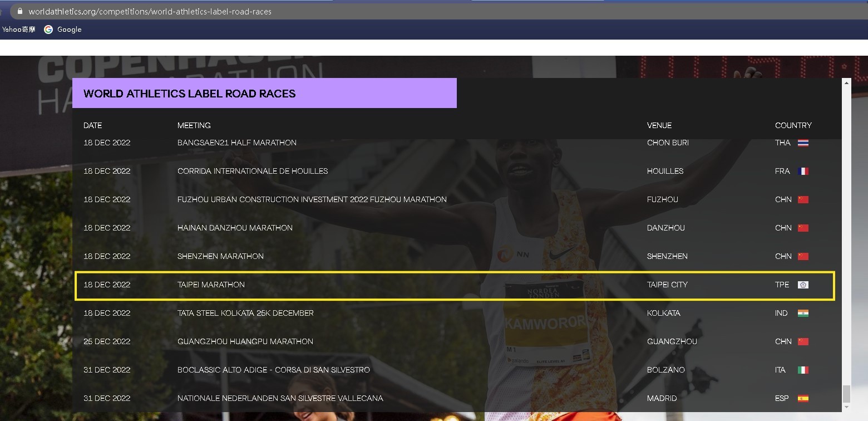Open the Google bookmark icon
Viewport: 868px width, 421px height.
coord(48,30)
